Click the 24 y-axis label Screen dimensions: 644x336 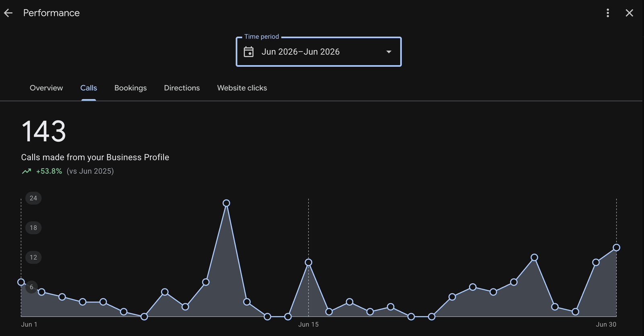33,198
